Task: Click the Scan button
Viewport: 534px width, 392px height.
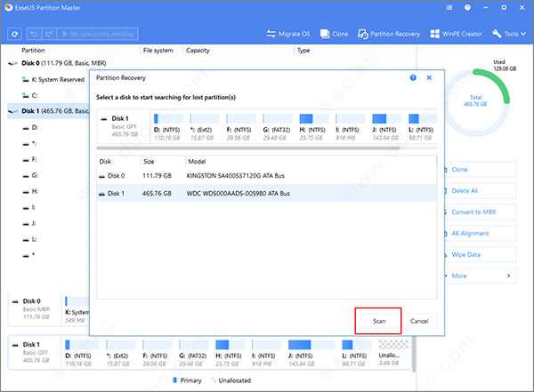Action: [x=378, y=321]
